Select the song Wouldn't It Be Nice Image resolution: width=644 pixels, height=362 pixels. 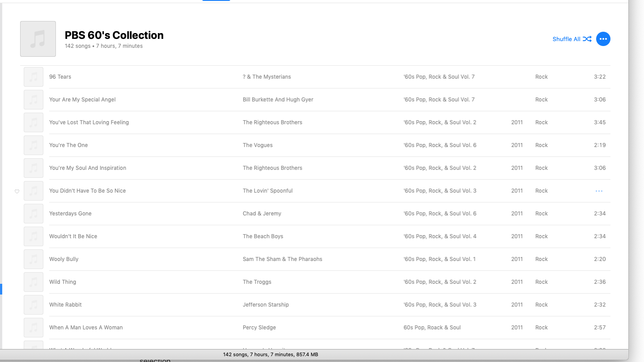[x=73, y=236]
